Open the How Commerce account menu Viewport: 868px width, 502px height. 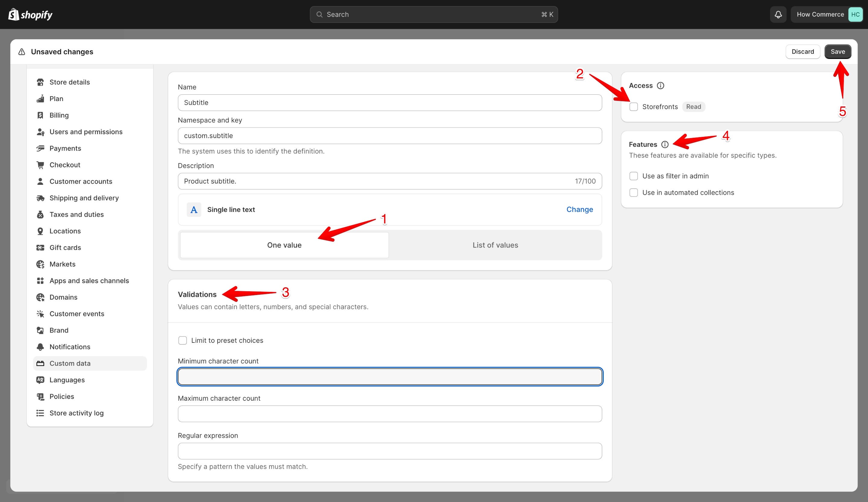pyautogui.click(x=827, y=14)
